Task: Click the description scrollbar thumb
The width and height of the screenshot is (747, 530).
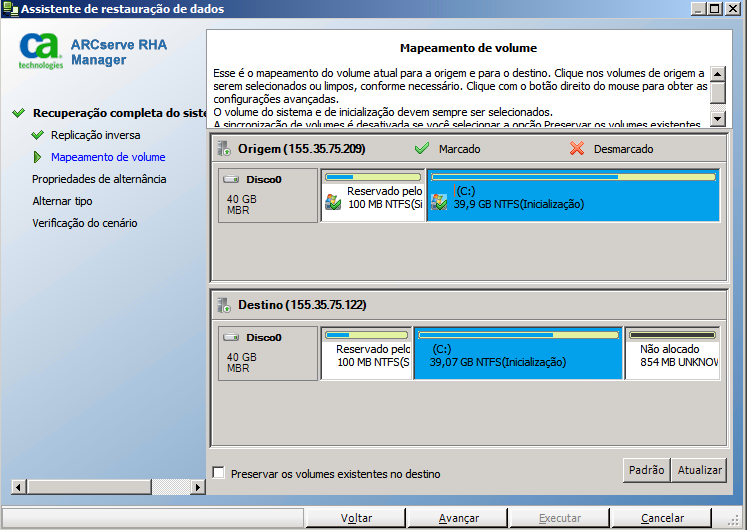Action: [x=717, y=92]
